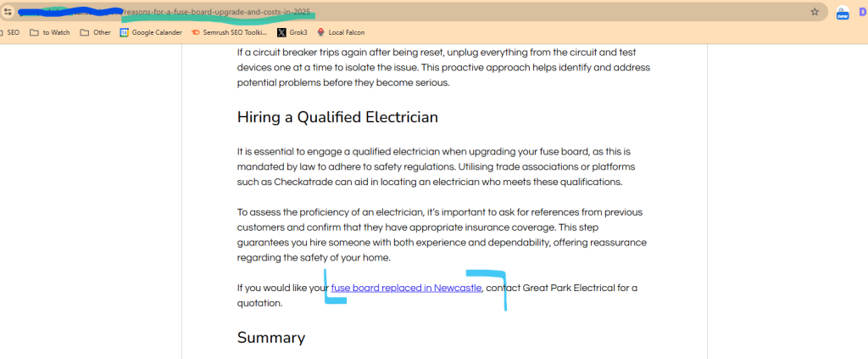Click the text Great Park Electrical
Image resolution: width=868 pixels, height=359 pixels.
tap(569, 288)
